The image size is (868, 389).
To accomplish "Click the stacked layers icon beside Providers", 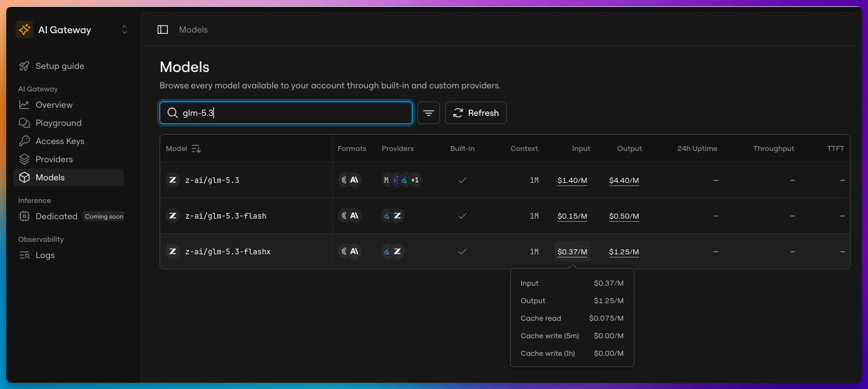I will pyautogui.click(x=24, y=159).
